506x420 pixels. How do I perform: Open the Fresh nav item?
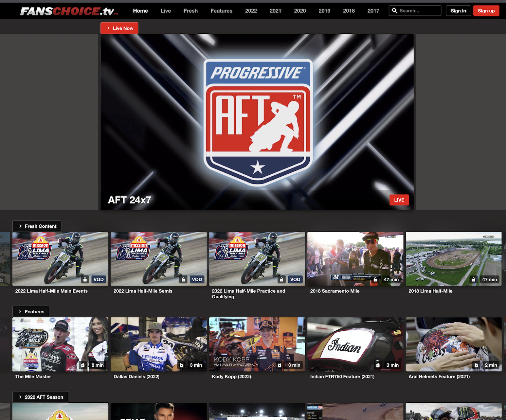(191, 11)
